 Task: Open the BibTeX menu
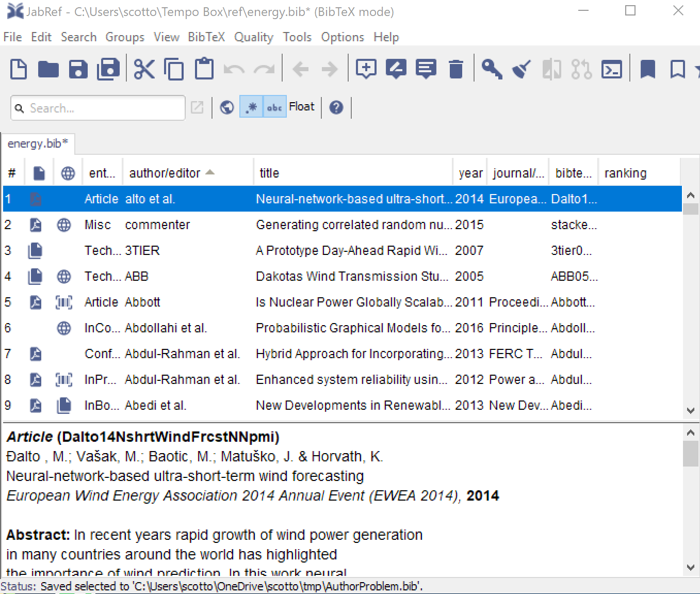[206, 37]
